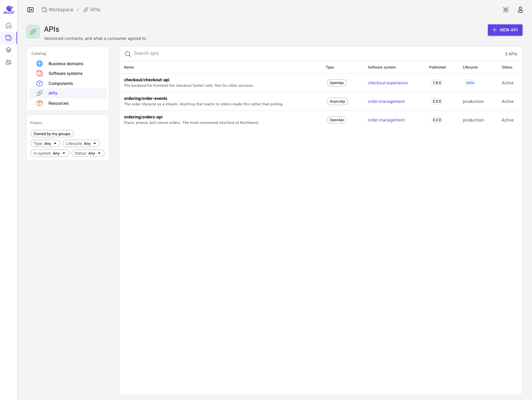Switch theme with the sun icon

[x=506, y=10]
